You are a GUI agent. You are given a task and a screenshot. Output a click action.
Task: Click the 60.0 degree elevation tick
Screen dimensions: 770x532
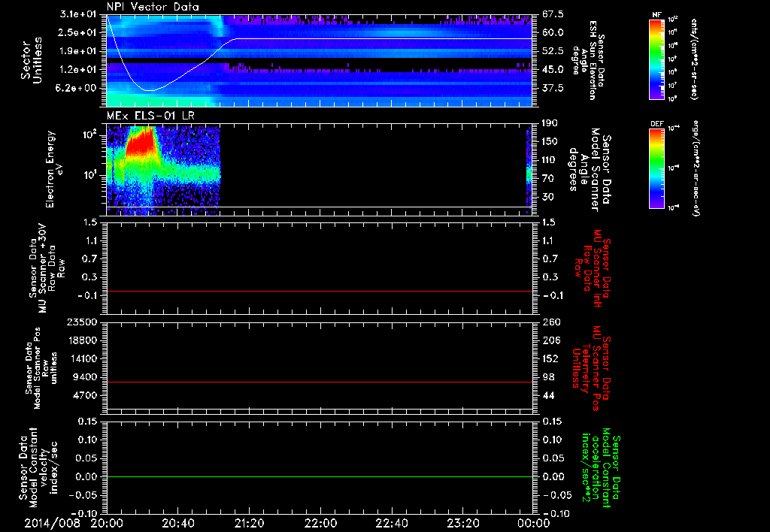(x=553, y=32)
